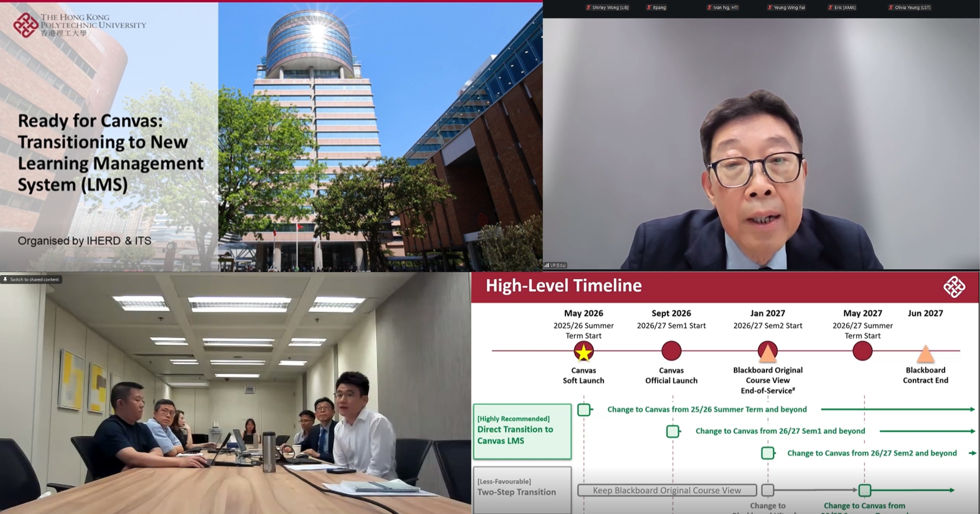Image resolution: width=980 pixels, height=514 pixels.
Task: Check the box for 26/27 Sem1 change
Action: [x=672, y=431]
